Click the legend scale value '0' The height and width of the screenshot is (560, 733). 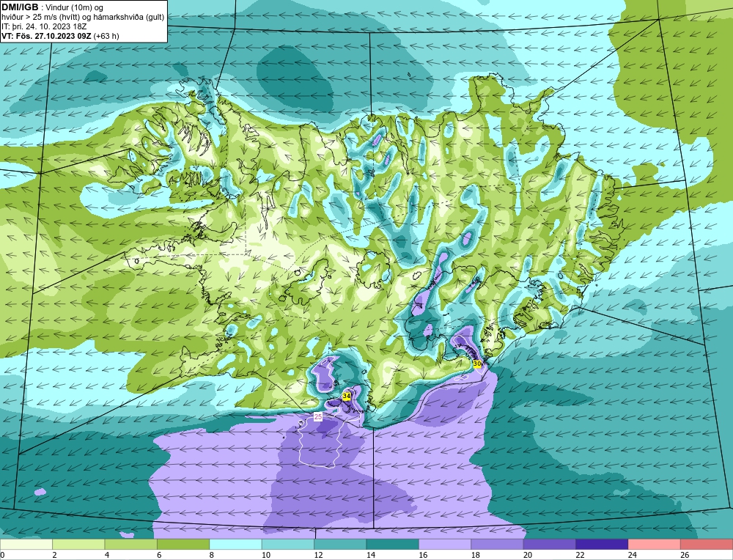pos(2,555)
